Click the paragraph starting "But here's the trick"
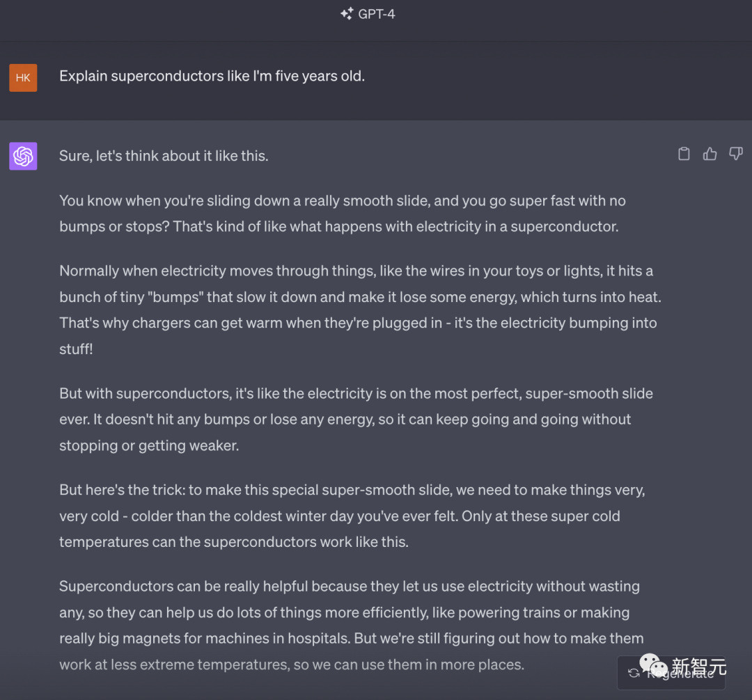The image size is (752, 700). tap(352, 516)
